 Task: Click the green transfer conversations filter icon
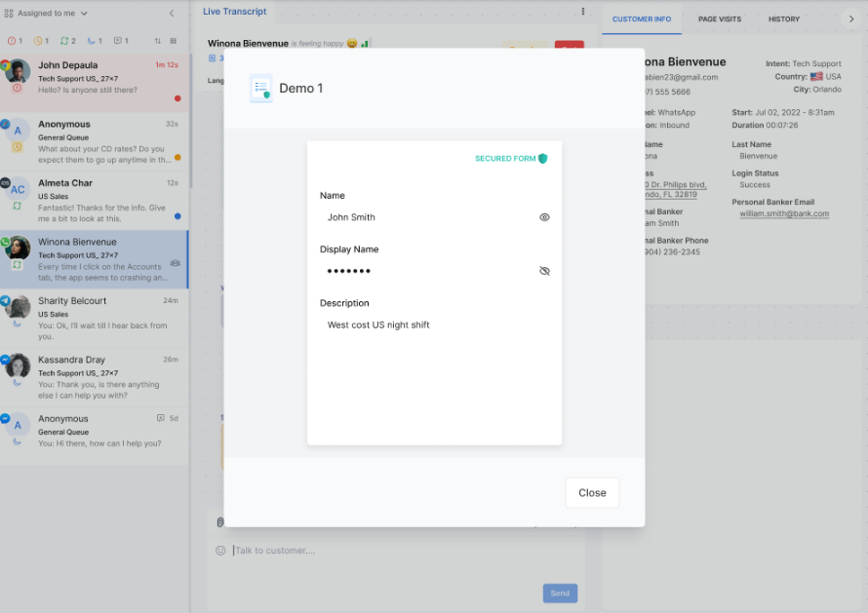(63, 41)
